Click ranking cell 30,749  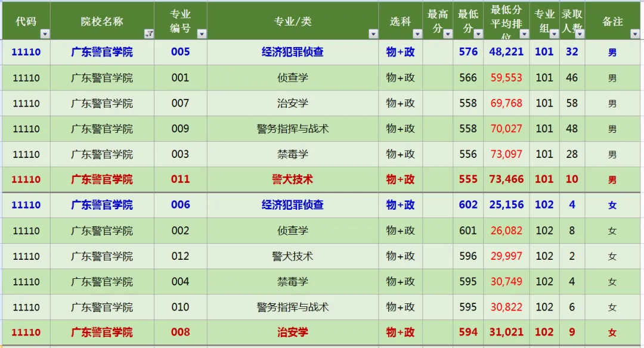coord(506,282)
